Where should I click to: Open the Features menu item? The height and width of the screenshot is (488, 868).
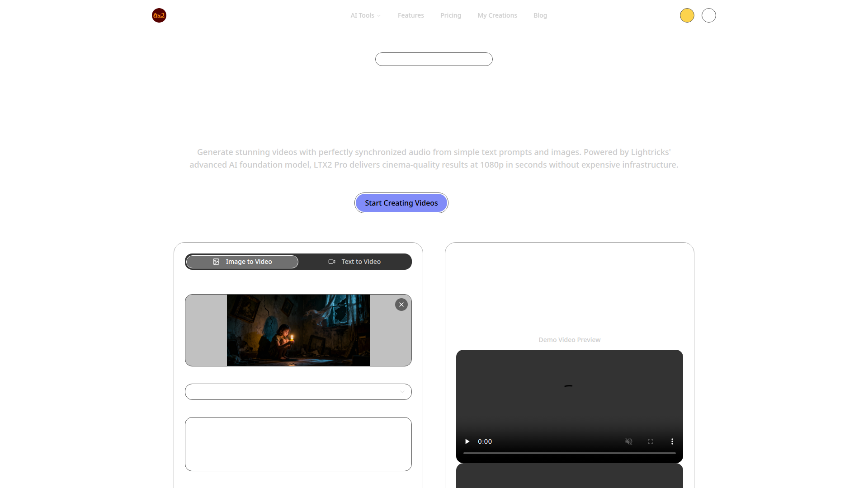tap(410, 15)
